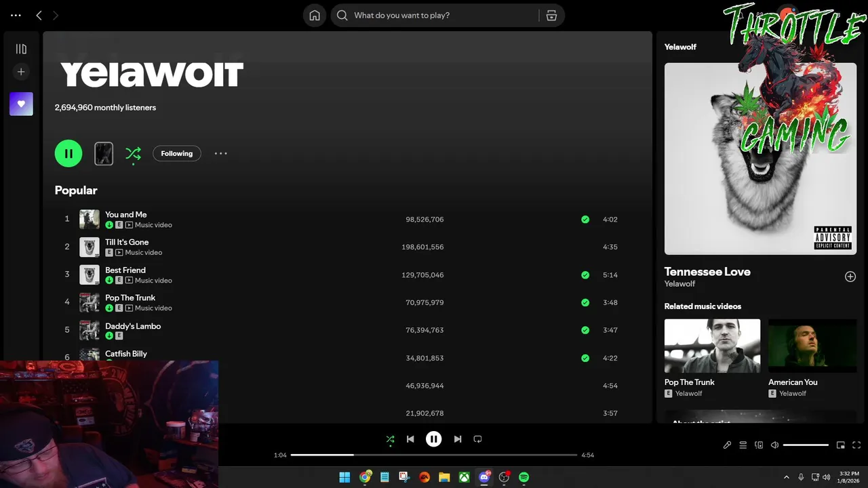Image resolution: width=868 pixels, height=488 pixels.
Task: Open File Explorer from the taskbar
Action: (444, 477)
